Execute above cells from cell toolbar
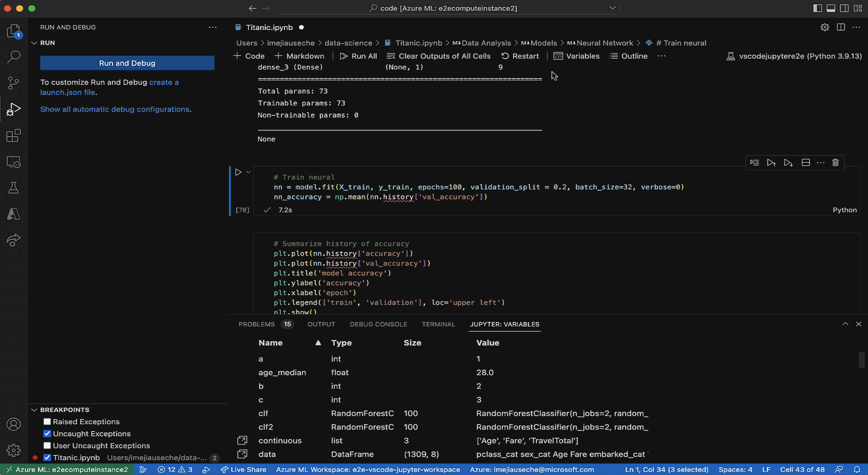The height and width of the screenshot is (475, 868). [x=771, y=163]
